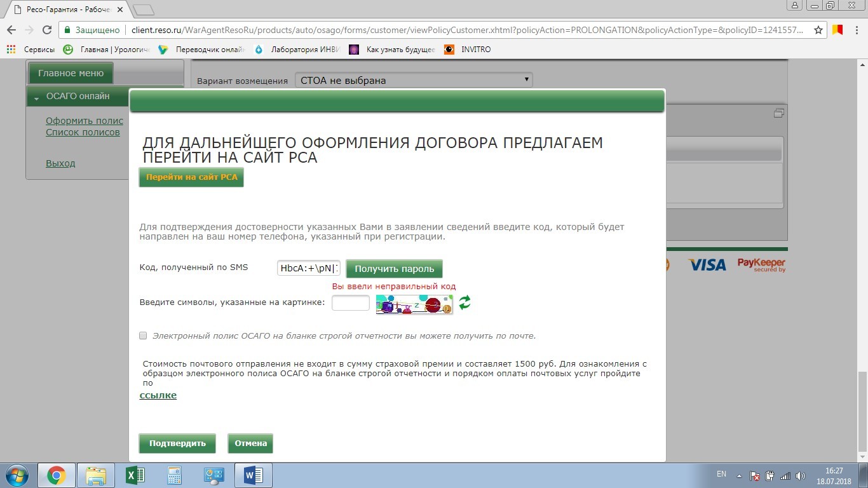Image resolution: width=868 pixels, height=488 pixels.
Task: Open Calculator from the taskbar
Action: (x=174, y=475)
